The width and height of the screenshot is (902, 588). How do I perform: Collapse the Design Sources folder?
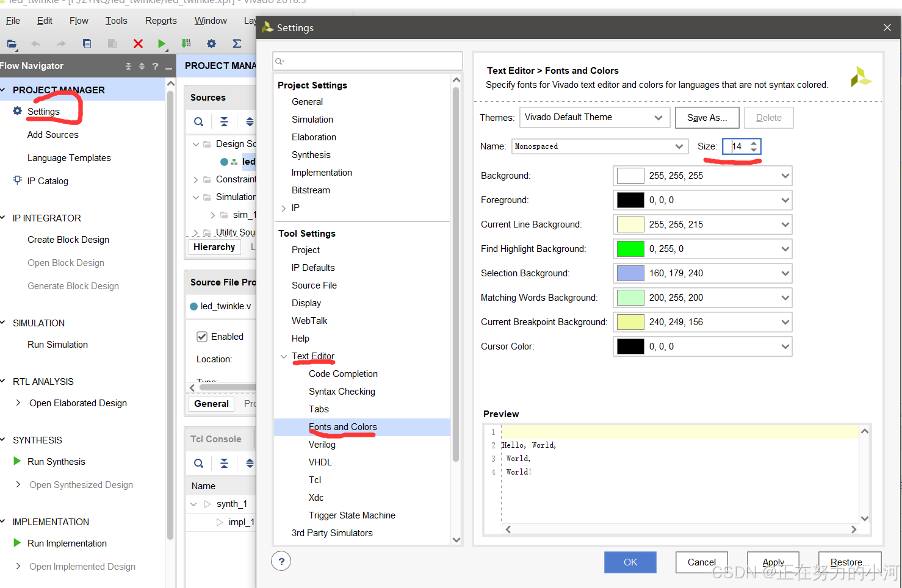pos(195,144)
